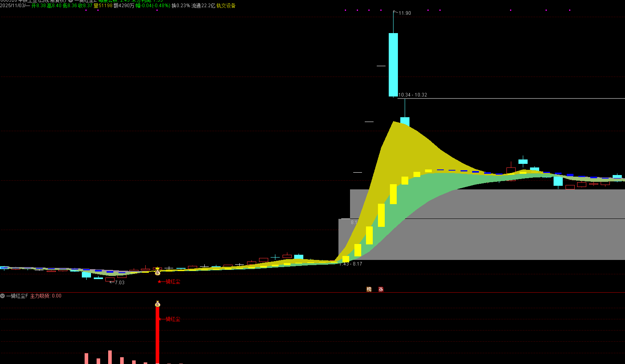Image resolution: width=625 pixels, height=364 pixels.
Task: Click the 11.90 high price label
Action: [405, 13]
